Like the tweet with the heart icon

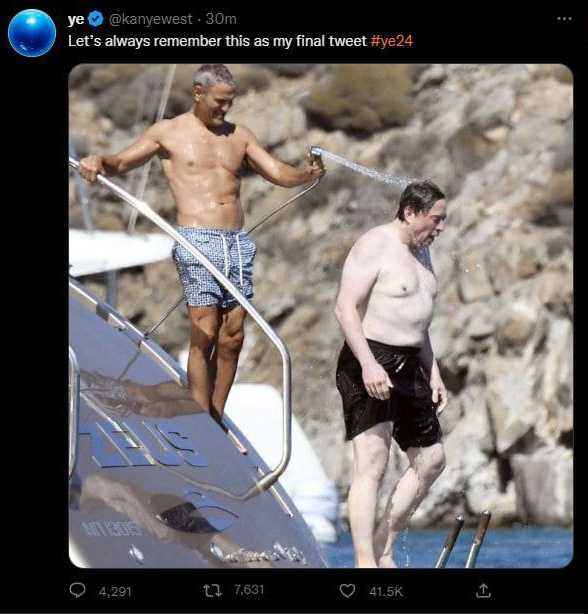point(347,591)
